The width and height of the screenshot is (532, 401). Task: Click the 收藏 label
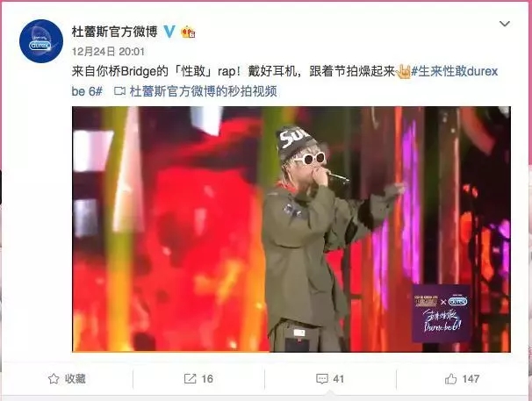pos(75,378)
